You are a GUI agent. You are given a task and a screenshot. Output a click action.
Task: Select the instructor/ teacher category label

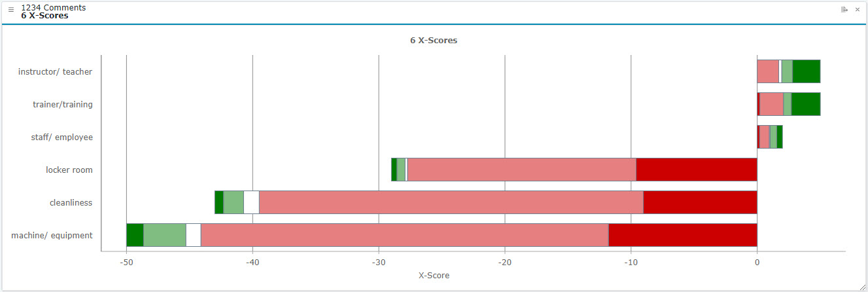(56, 71)
